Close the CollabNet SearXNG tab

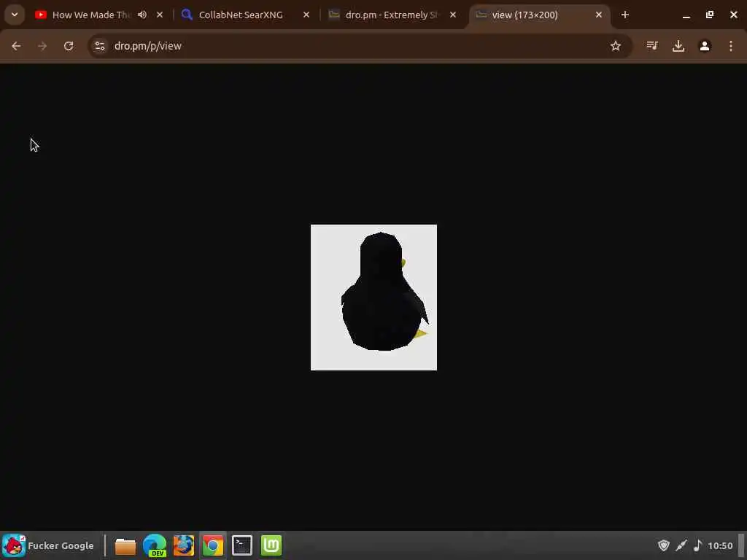[306, 15]
